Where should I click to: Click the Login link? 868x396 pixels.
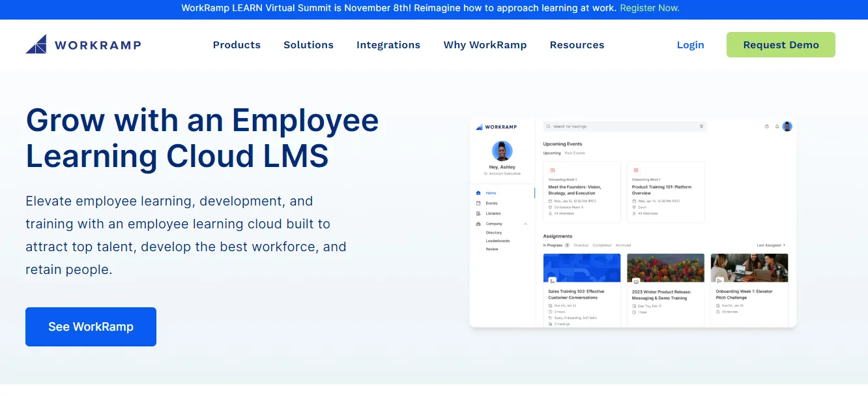click(690, 45)
